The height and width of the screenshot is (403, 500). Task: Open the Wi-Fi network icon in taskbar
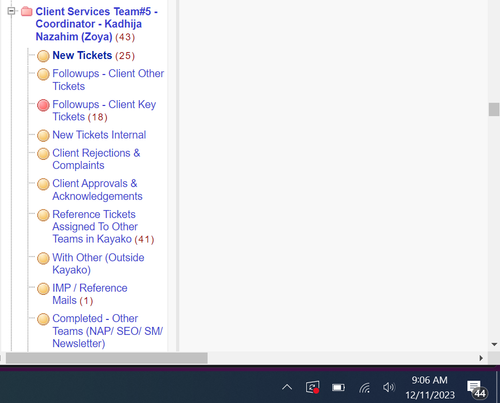coord(364,388)
